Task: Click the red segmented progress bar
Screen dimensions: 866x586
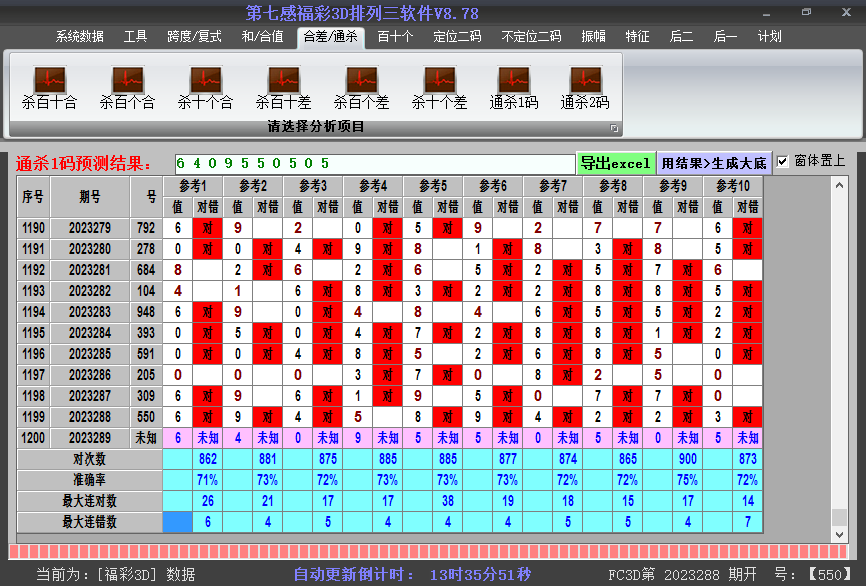Action: [x=429, y=551]
